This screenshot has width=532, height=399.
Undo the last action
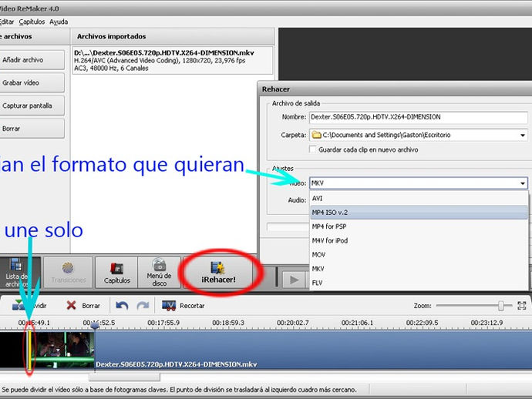click(x=122, y=306)
